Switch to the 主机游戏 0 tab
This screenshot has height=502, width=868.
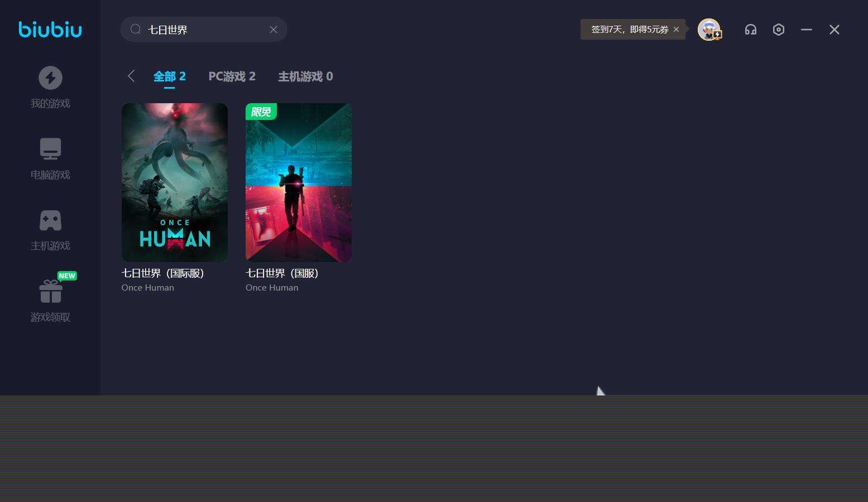305,76
